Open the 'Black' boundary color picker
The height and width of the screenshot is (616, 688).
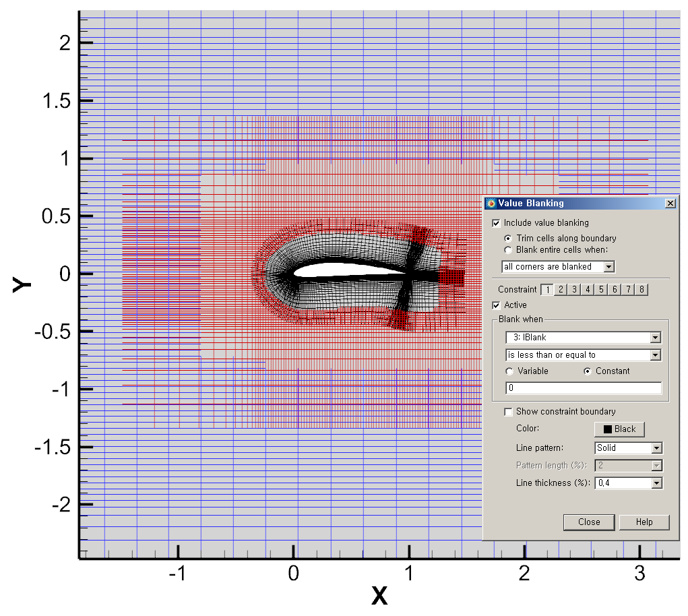[619, 429]
